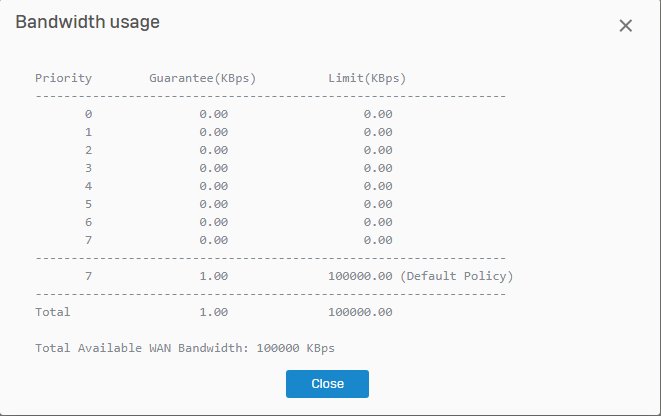Select the Priority column header
This screenshot has height=416, width=661.
pyautogui.click(x=64, y=78)
